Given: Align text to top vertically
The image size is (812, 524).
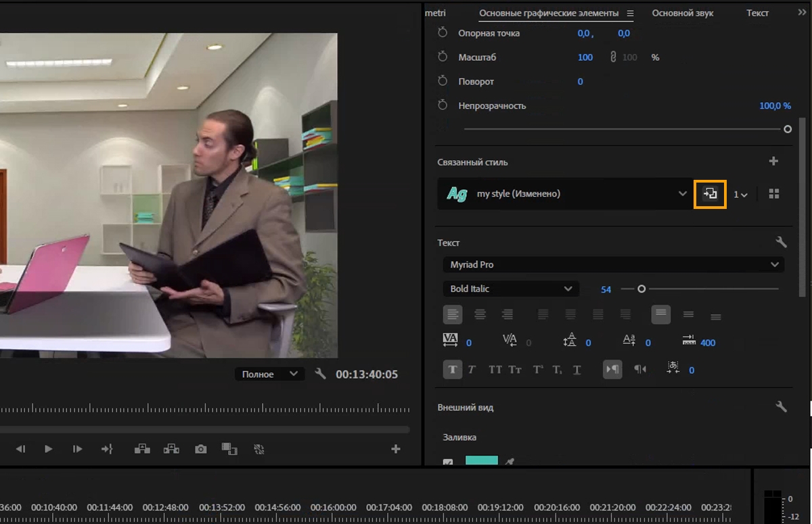Looking at the screenshot, I should click(661, 314).
